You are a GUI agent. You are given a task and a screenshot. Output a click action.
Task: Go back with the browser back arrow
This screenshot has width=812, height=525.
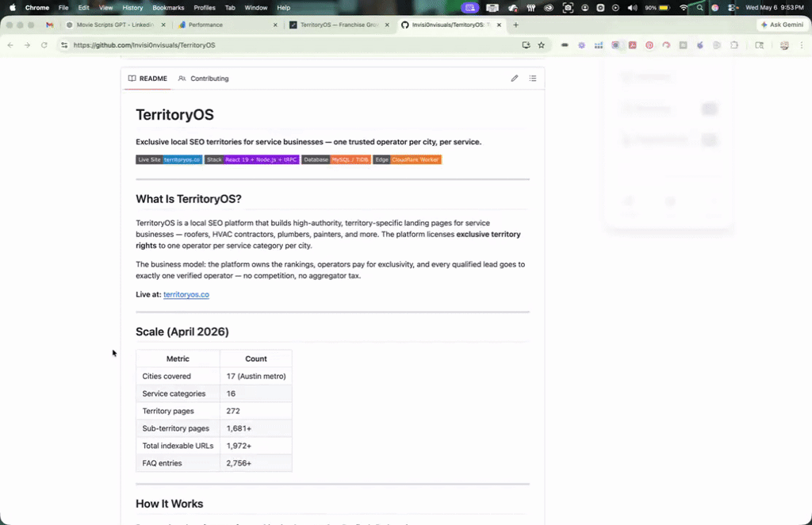tap(10, 45)
